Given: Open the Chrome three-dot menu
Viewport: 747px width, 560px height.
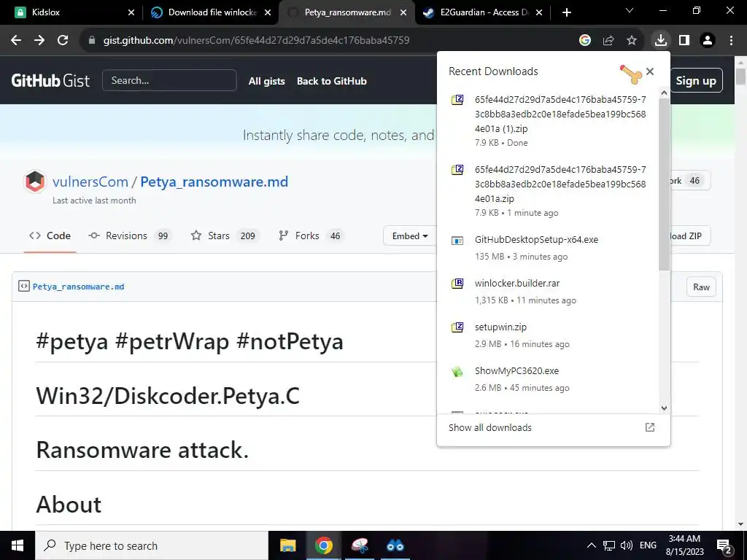Looking at the screenshot, I should [x=731, y=41].
